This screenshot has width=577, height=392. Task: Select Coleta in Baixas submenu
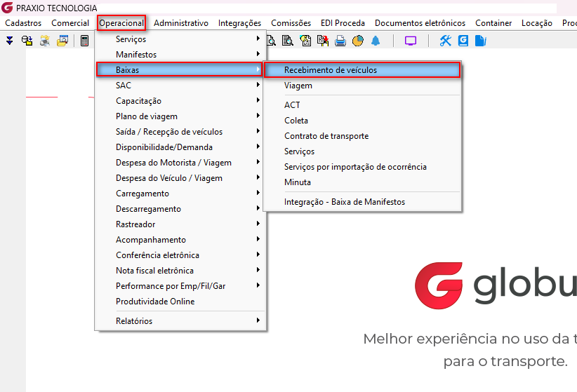click(362, 120)
